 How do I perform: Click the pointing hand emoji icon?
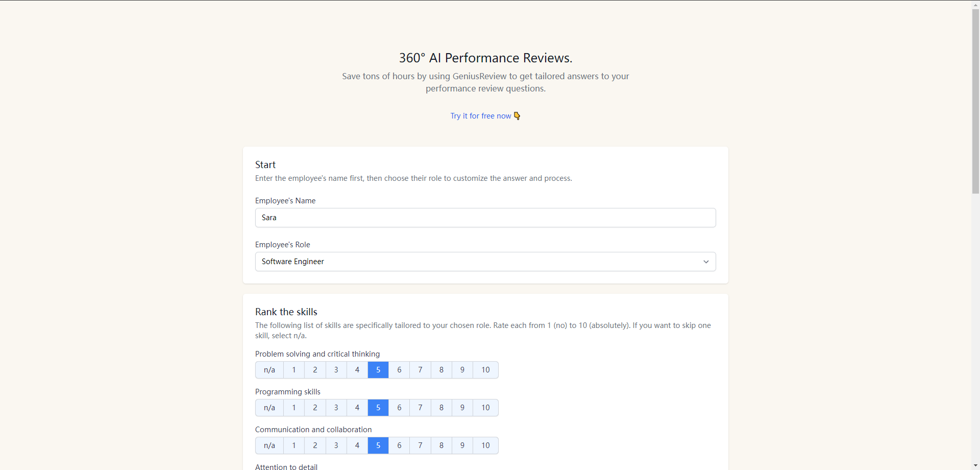click(x=517, y=116)
